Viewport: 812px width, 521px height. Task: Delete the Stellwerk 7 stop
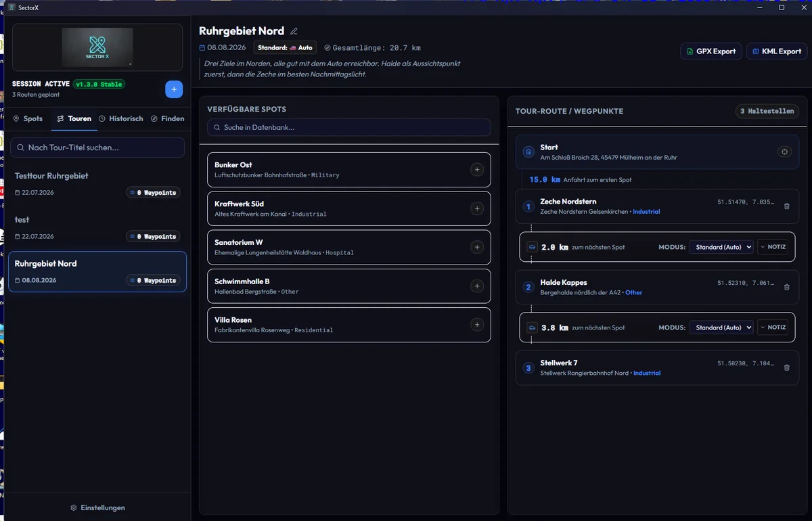point(786,367)
